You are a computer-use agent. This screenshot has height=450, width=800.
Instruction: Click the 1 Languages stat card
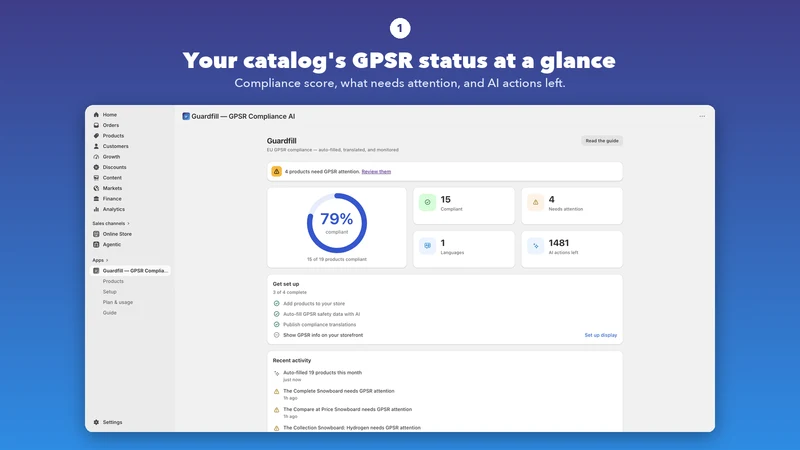tap(464, 249)
